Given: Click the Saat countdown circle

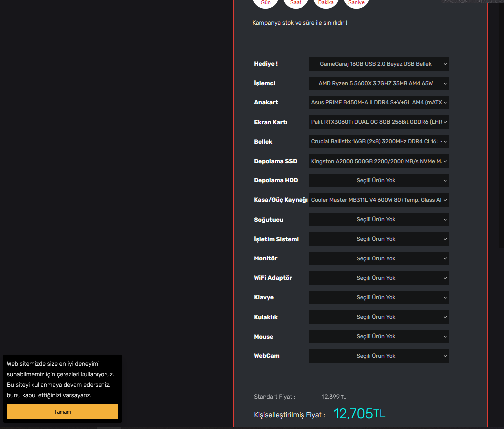Looking at the screenshot, I should (x=296, y=2).
